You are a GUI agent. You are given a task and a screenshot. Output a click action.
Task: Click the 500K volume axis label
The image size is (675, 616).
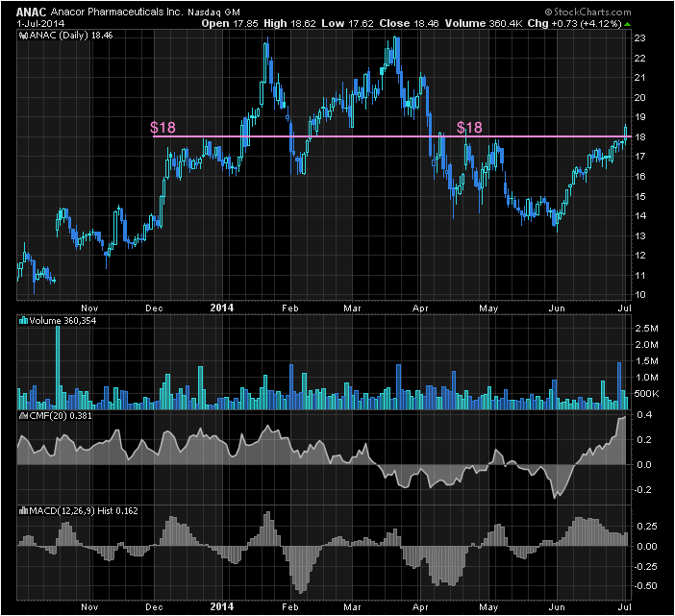646,394
